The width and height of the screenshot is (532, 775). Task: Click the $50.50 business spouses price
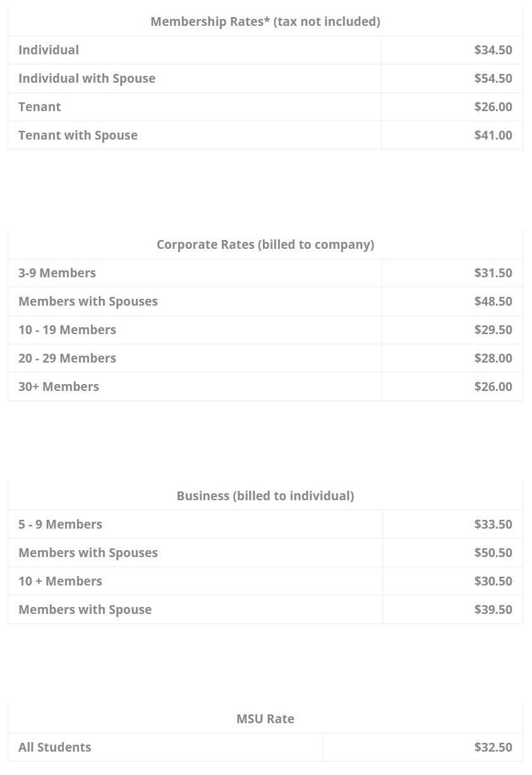(493, 553)
